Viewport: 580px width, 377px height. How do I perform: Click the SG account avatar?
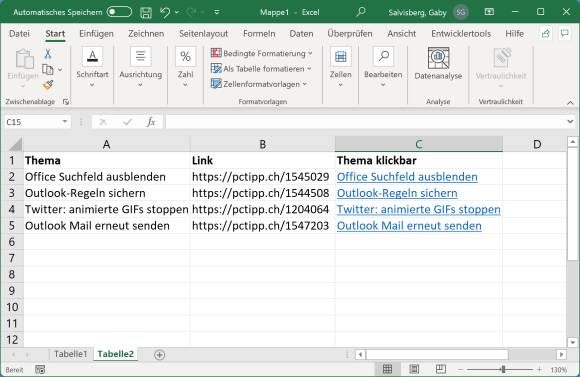pos(461,12)
